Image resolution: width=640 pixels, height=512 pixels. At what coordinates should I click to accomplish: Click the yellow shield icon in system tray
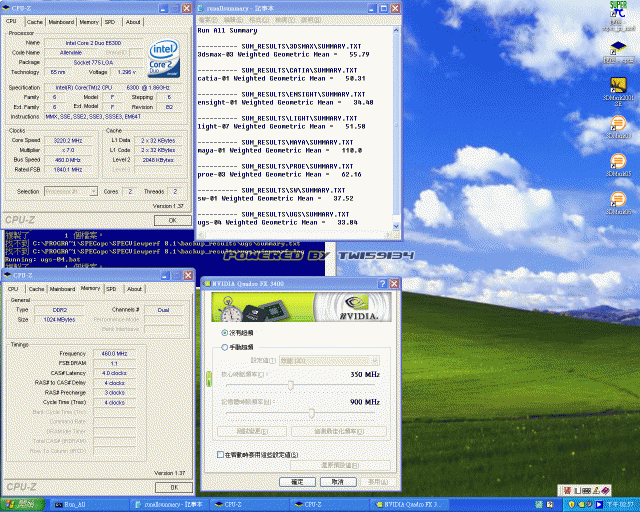point(571,505)
